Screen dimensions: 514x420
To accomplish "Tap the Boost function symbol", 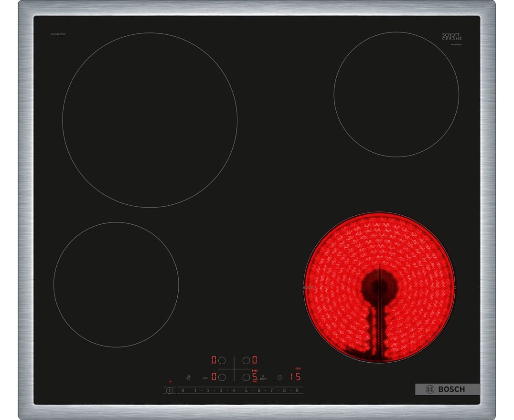I will pyautogui.click(x=263, y=378).
